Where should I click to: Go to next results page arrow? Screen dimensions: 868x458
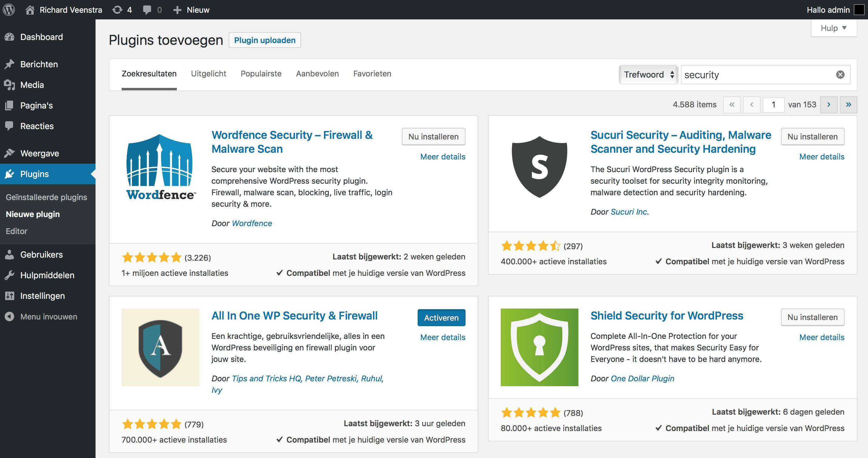coord(829,105)
